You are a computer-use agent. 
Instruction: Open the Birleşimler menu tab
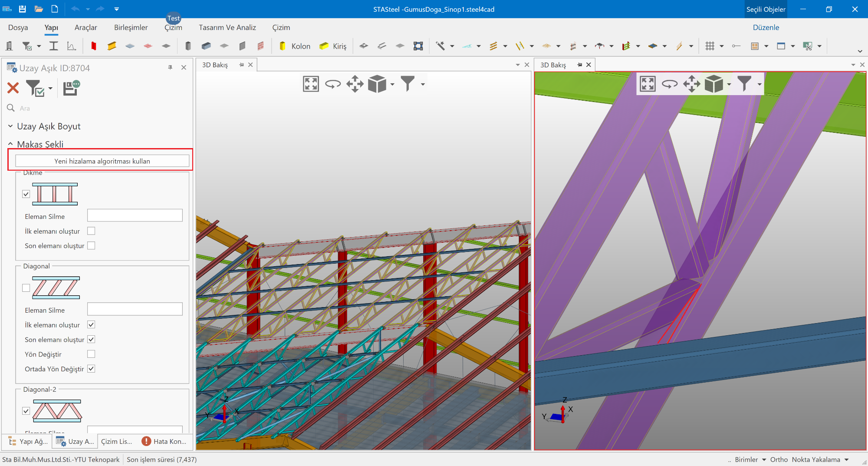click(131, 27)
